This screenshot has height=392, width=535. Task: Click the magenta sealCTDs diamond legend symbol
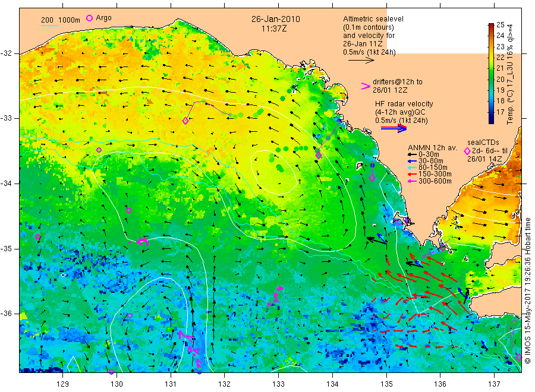click(467, 151)
